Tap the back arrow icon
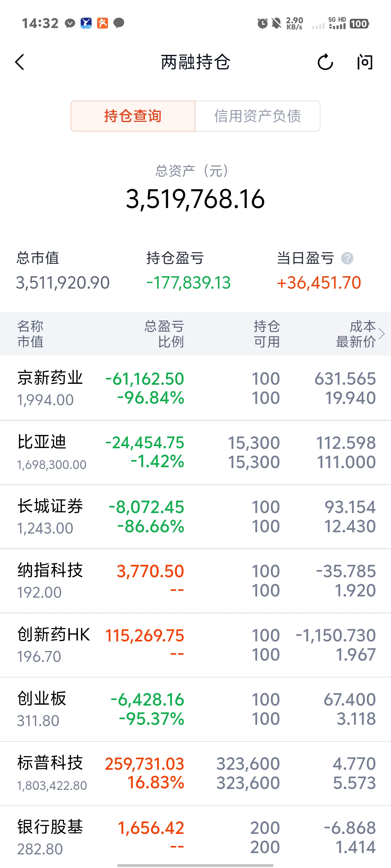This screenshot has width=391, height=868. (20, 62)
